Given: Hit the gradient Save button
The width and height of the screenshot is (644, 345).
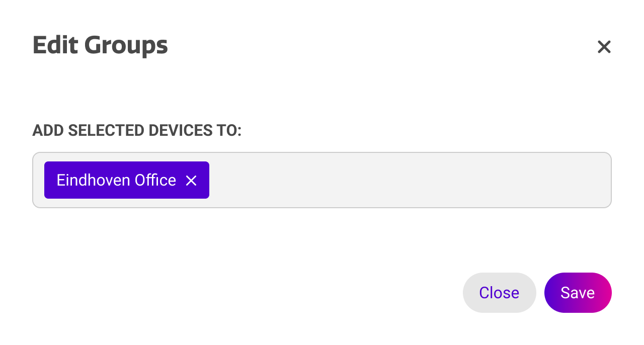Looking at the screenshot, I should click(578, 293).
